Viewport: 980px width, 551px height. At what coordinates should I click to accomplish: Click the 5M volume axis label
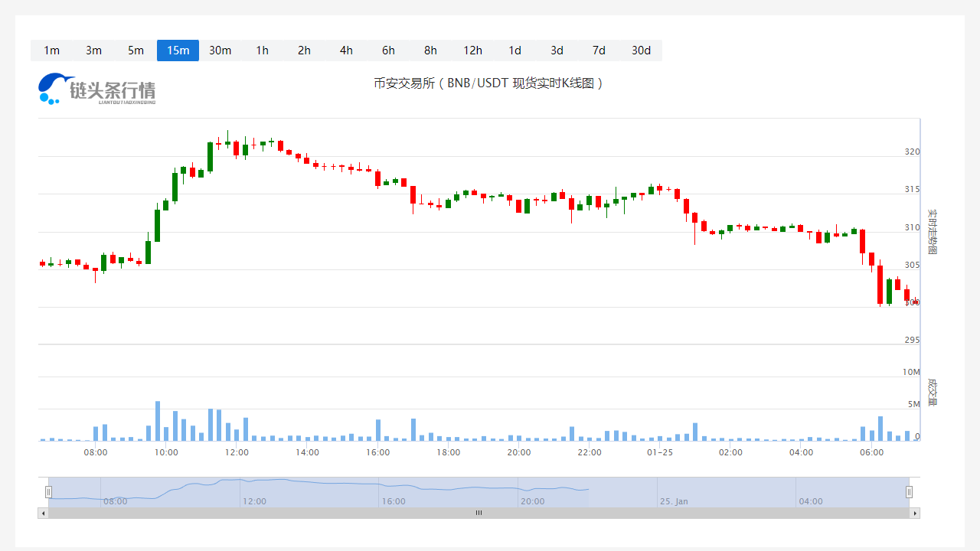pos(914,404)
